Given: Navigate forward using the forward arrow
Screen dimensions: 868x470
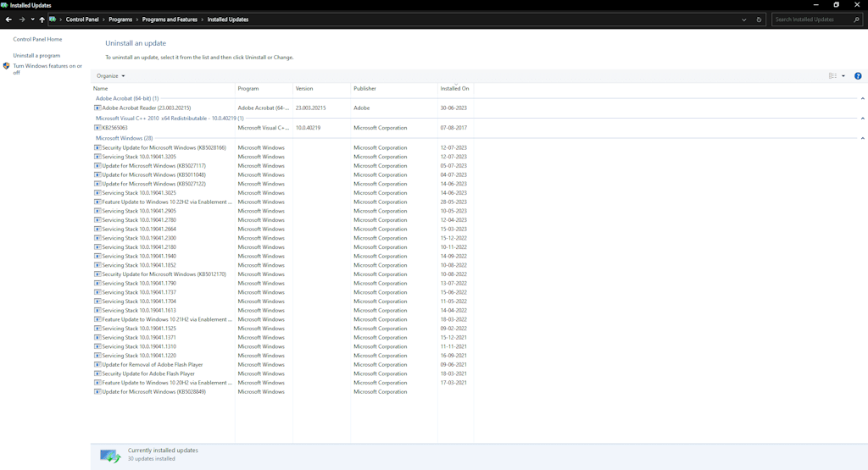Looking at the screenshot, I should coord(21,19).
